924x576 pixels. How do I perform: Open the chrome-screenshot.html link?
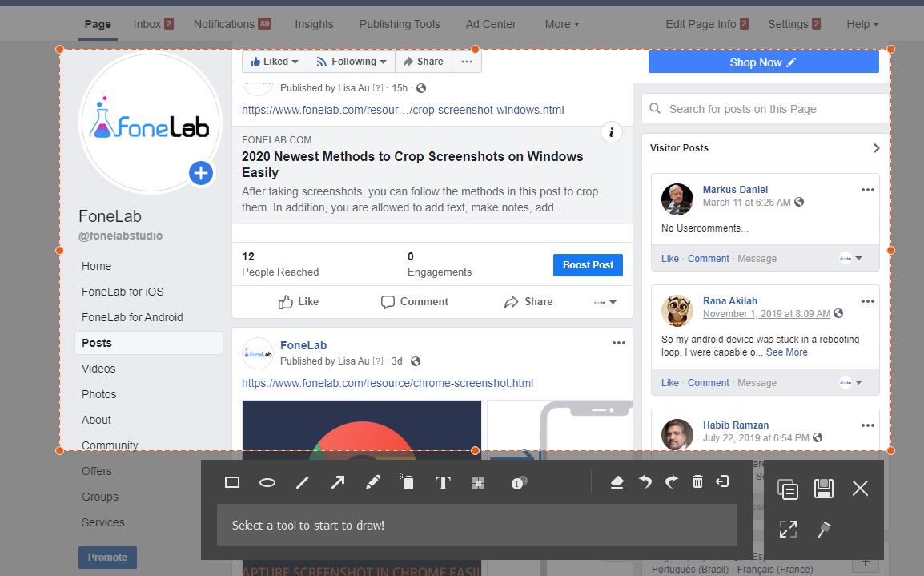[x=388, y=383]
